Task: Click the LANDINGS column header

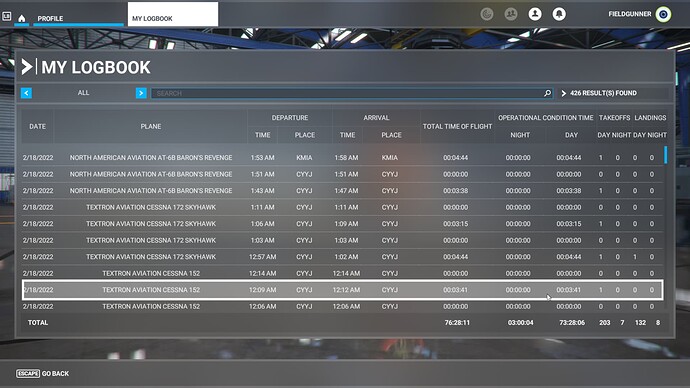Action: (650, 118)
